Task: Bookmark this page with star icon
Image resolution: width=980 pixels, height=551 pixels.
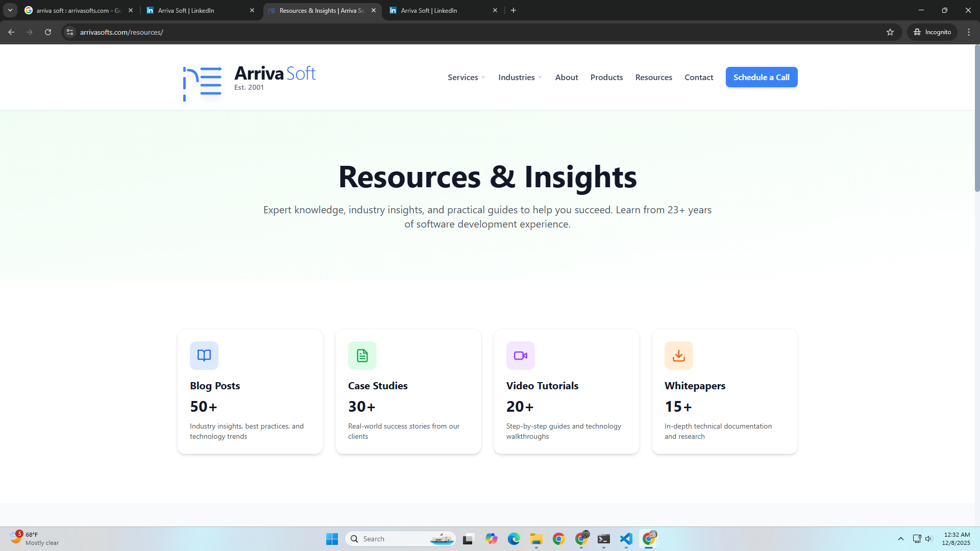Action: (x=890, y=32)
